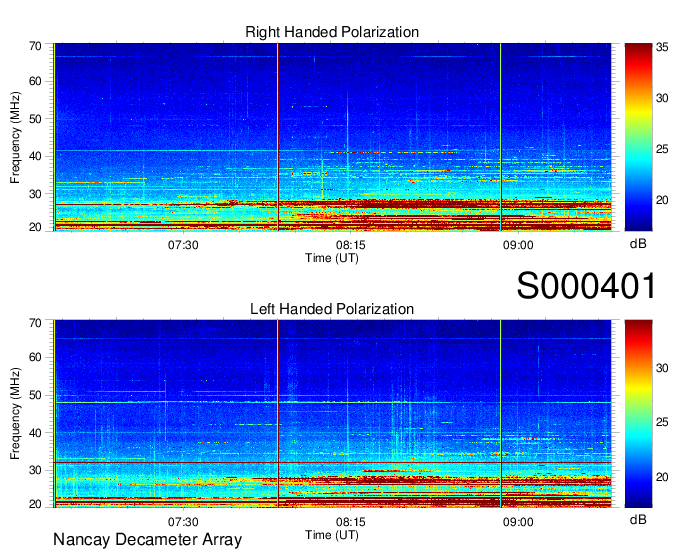
Task: Click the 20 frequency tick on lower plot
Action: pyautogui.click(x=35, y=504)
